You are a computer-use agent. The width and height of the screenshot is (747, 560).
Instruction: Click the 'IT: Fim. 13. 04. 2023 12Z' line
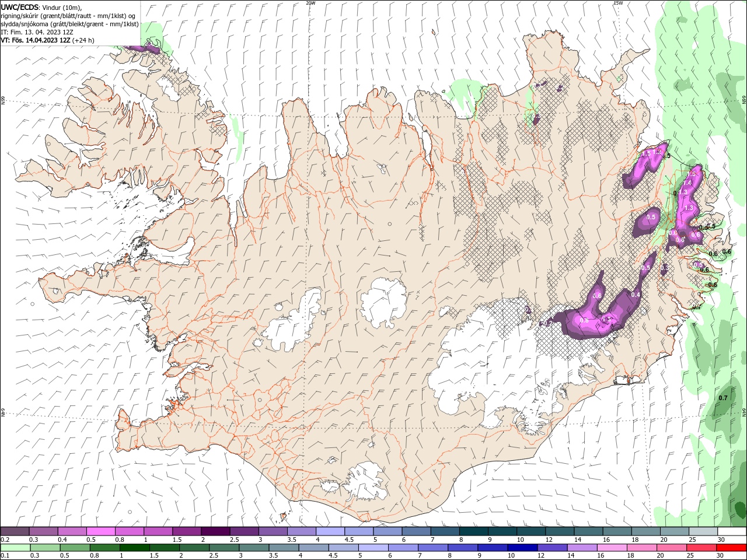(37, 32)
